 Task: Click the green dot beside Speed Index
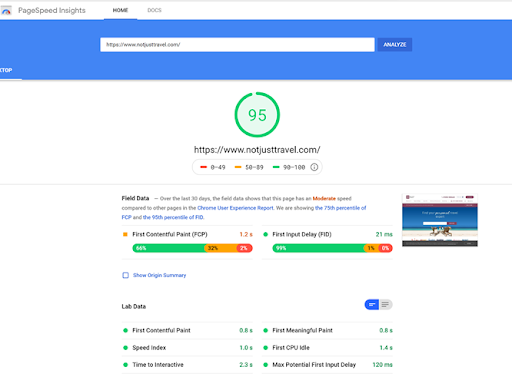(125, 348)
